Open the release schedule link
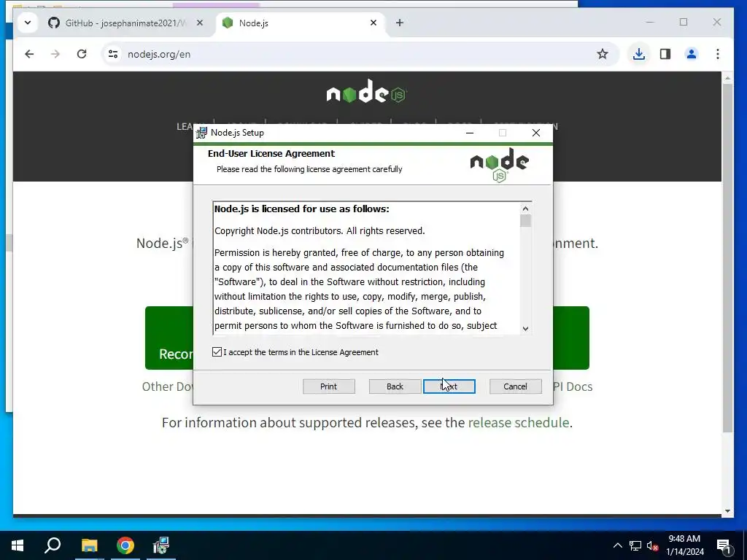 tap(519, 422)
